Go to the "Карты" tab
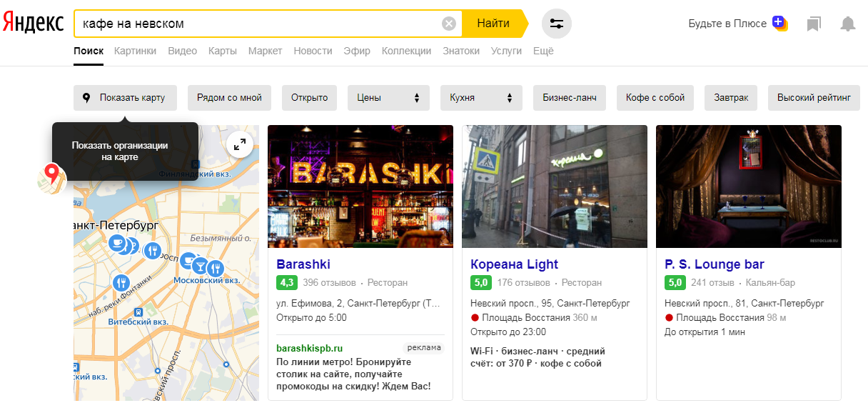The width and height of the screenshot is (868, 413). (223, 51)
